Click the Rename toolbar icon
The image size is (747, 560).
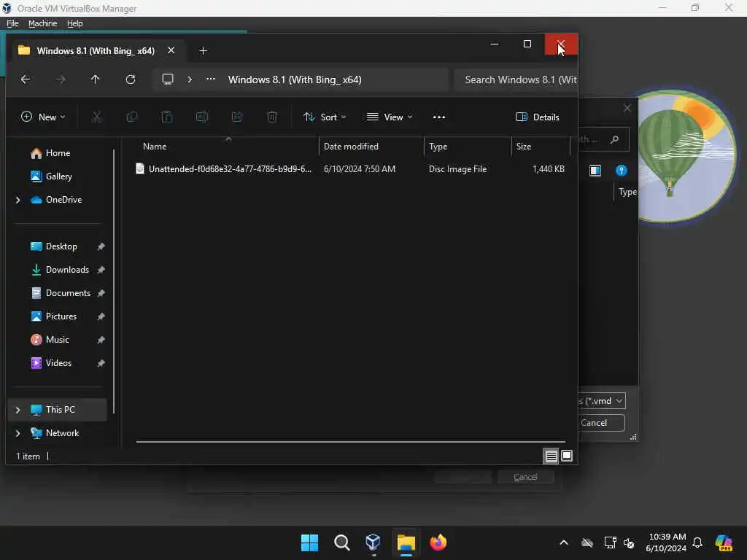click(202, 117)
